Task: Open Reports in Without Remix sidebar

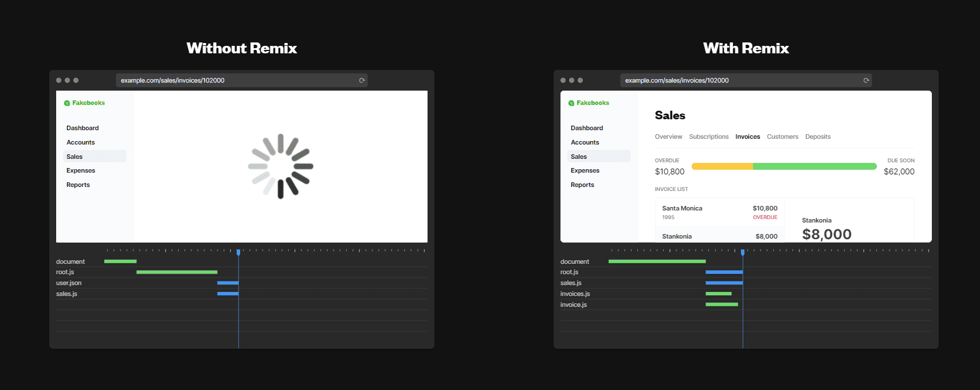Action: [78, 185]
